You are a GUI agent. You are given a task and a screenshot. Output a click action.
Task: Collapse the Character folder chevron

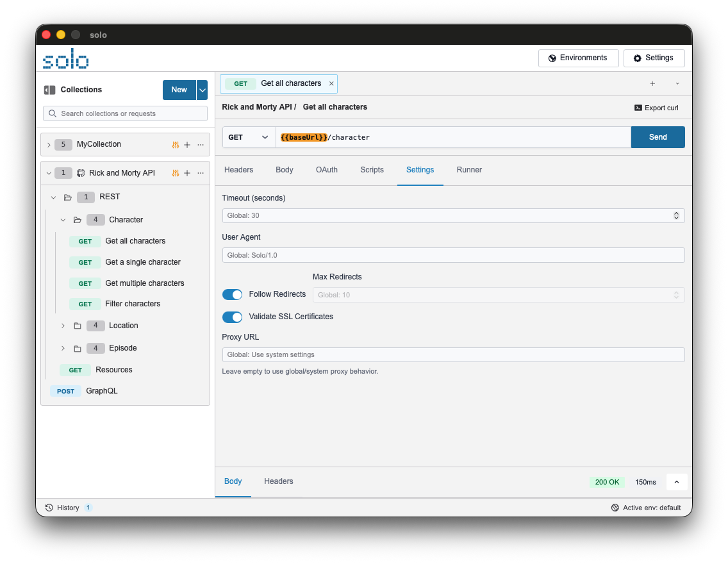63,220
